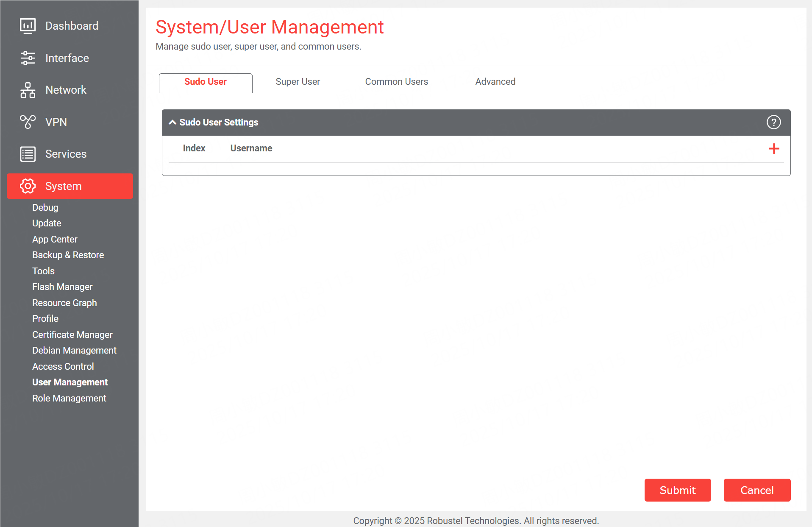Collapse the Sudo User Settings panel
812x527 pixels.
(x=172, y=123)
